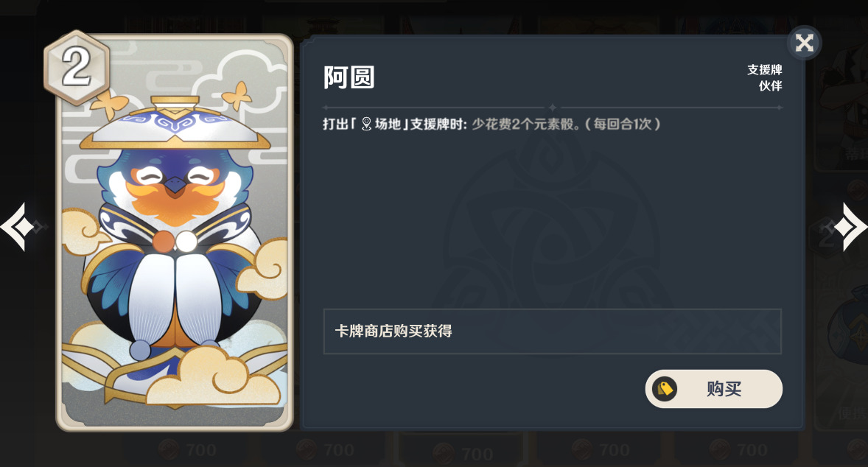
Task: Click the dice cost hexagon showing 2
Action: pyautogui.click(x=77, y=67)
